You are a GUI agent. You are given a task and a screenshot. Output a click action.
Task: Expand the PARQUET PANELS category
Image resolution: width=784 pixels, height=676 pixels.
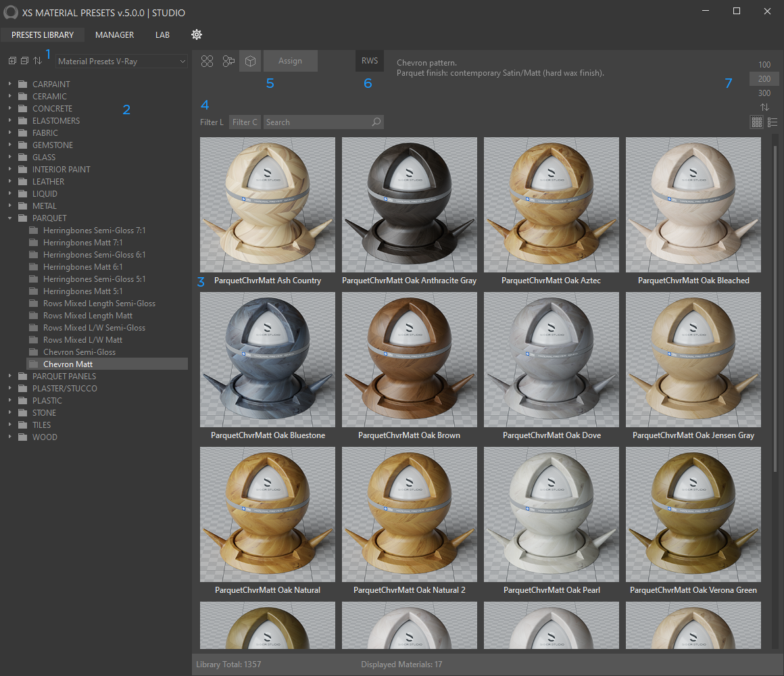coord(9,376)
